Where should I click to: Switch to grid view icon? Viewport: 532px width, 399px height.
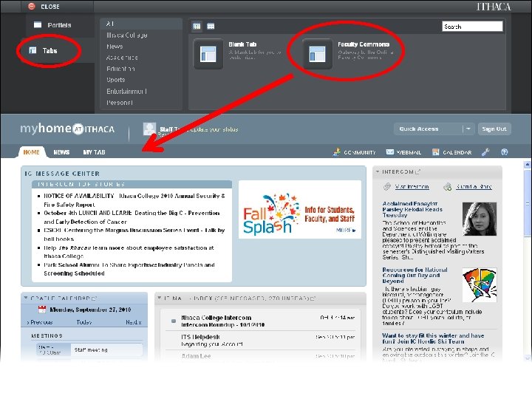click(197, 26)
